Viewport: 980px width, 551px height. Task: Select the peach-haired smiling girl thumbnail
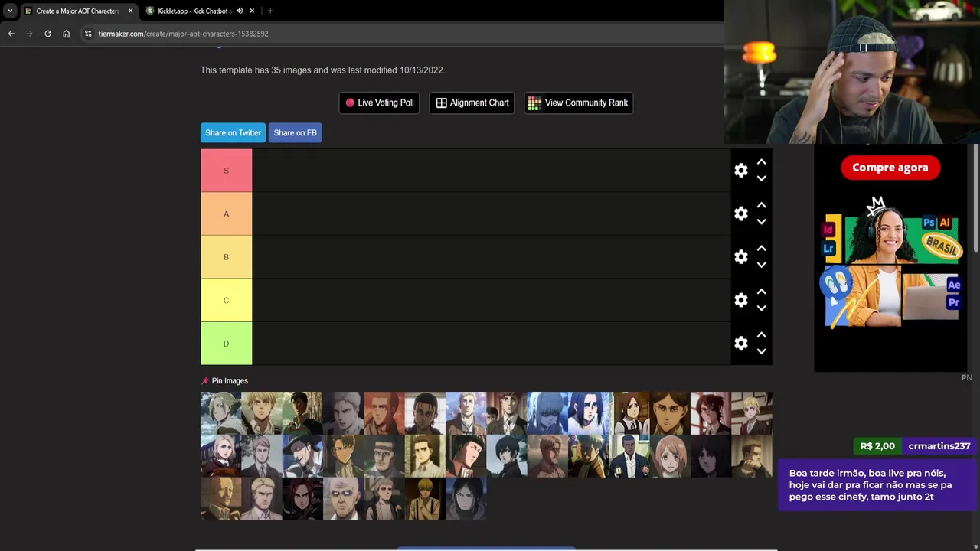coord(670,456)
